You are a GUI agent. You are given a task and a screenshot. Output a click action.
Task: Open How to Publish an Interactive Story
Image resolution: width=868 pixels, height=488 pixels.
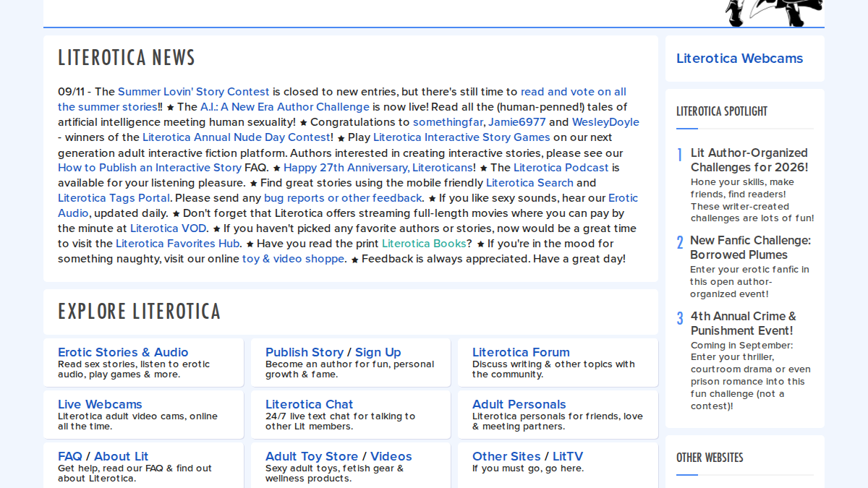pos(150,168)
